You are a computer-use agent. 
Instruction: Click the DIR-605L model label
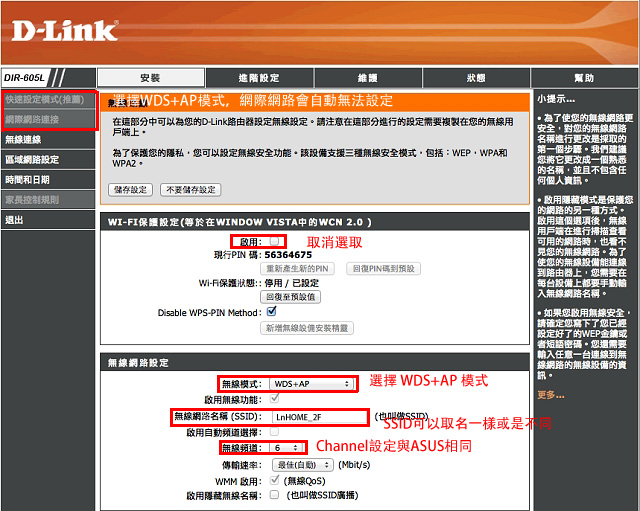[24, 78]
